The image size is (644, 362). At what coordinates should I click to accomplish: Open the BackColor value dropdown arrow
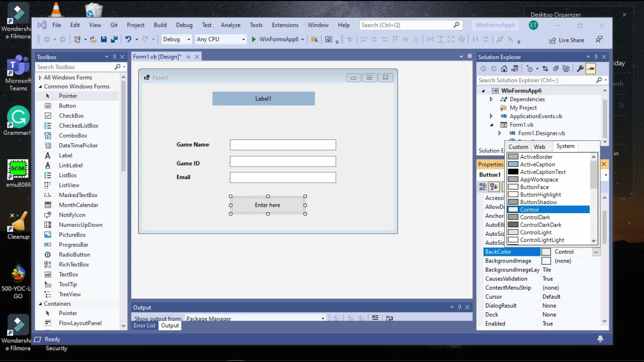[x=596, y=252]
